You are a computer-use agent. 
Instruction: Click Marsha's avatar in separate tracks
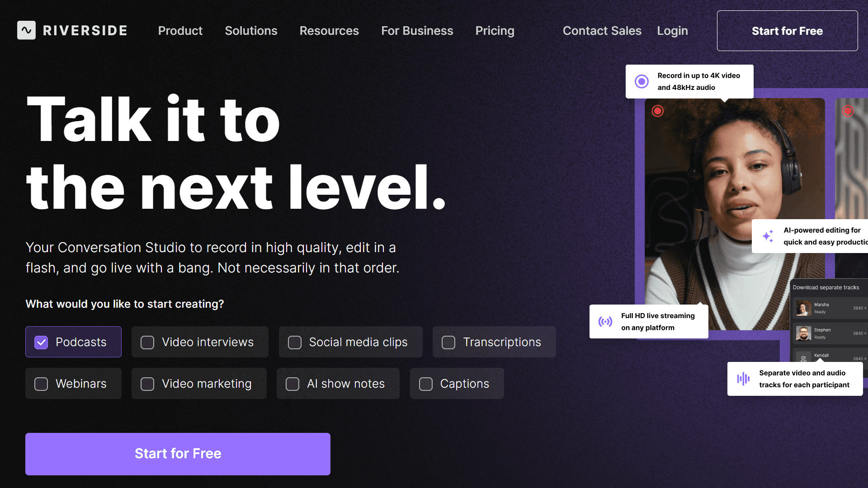click(x=803, y=308)
